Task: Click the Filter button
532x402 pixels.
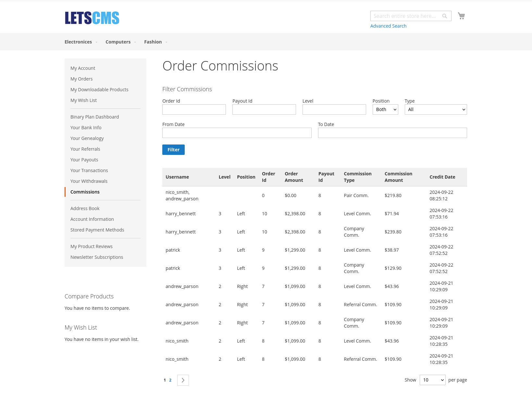Action: tap(173, 150)
